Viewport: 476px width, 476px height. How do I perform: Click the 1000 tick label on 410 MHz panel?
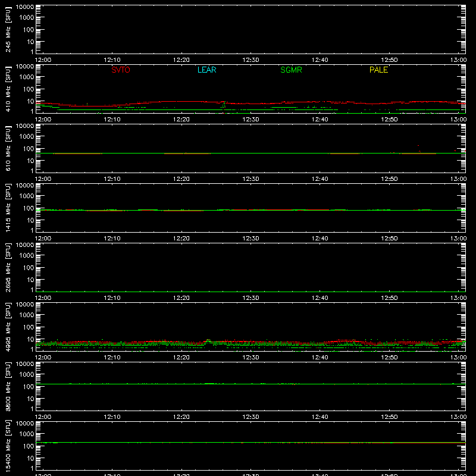[x=27, y=77]
